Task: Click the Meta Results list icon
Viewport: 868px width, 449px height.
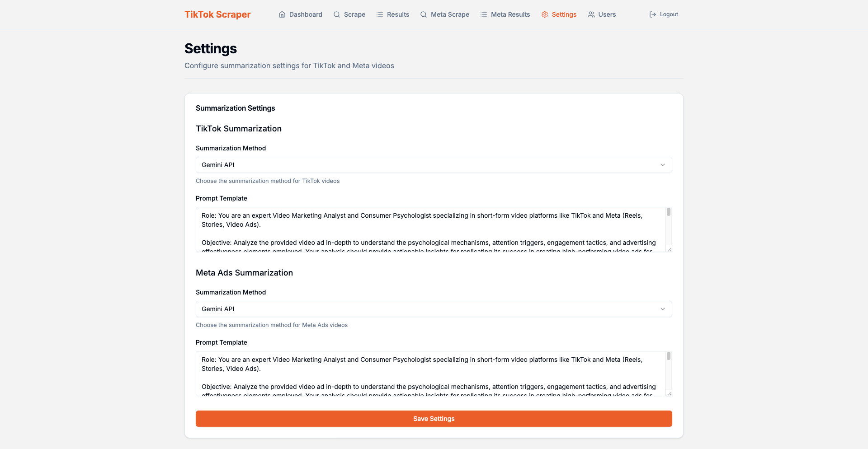Action: (484, 14)
